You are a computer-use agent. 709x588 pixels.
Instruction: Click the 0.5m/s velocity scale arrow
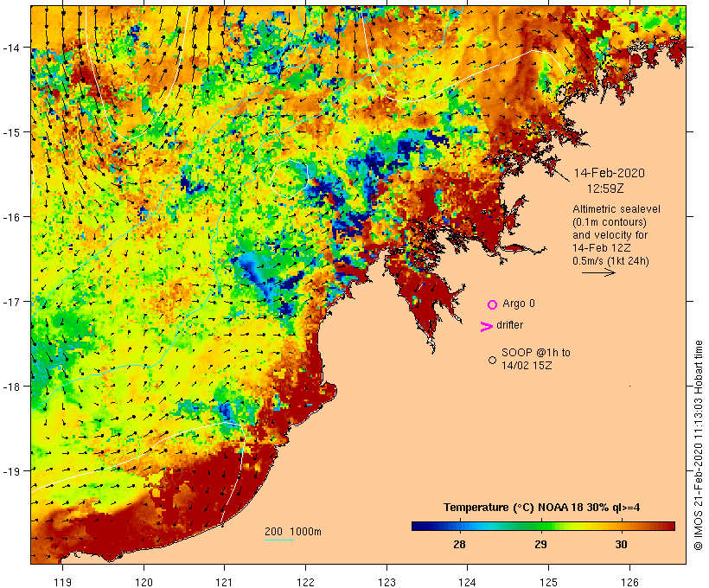tap(598, 272)
